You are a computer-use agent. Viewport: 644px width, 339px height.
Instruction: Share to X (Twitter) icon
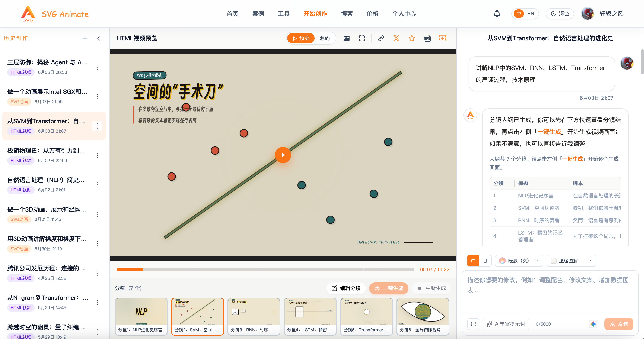396,38
